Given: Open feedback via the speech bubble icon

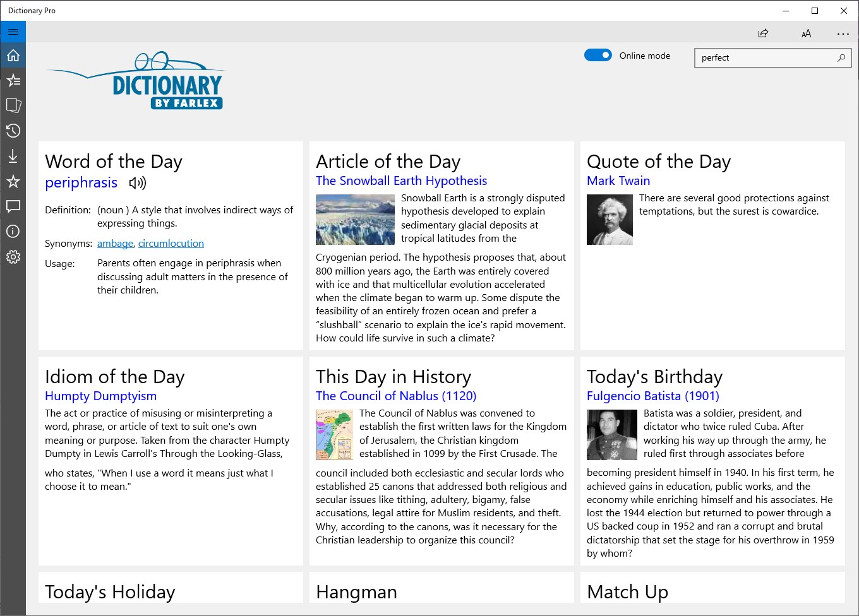Looking at the screenshot, I should coord(13,206).
